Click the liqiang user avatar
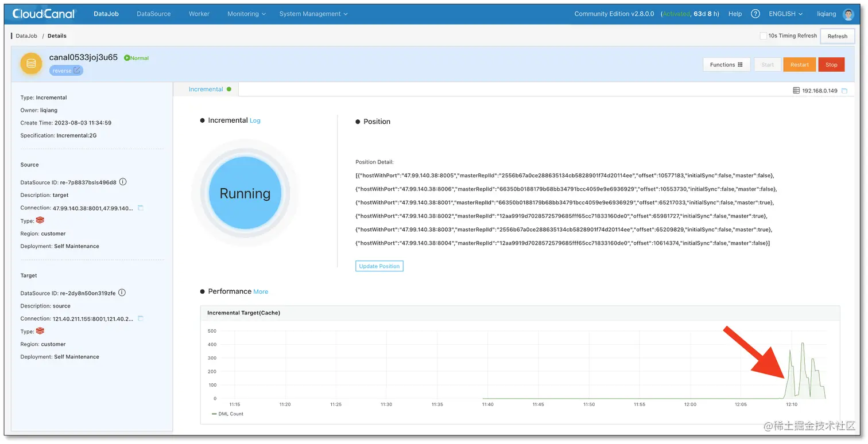The width and height of the screenshot is (868, 444). [848, 14]
